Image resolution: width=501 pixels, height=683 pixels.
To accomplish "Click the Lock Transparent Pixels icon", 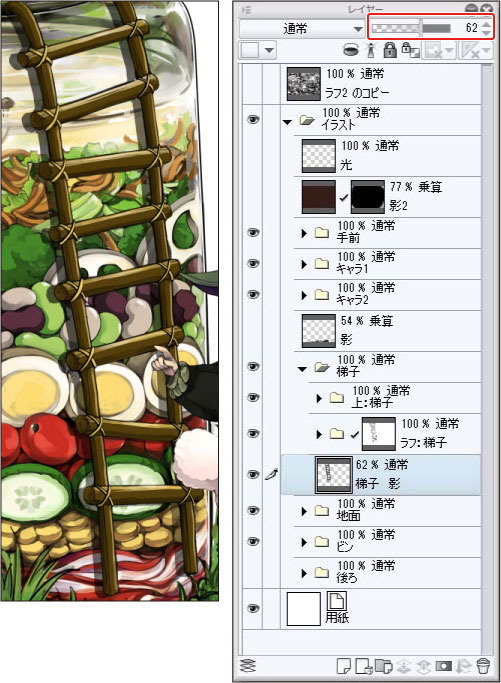I will (x=410, y=50).
